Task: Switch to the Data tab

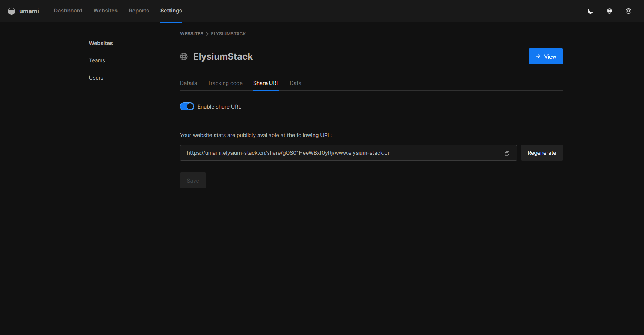Action: (295, 83)
